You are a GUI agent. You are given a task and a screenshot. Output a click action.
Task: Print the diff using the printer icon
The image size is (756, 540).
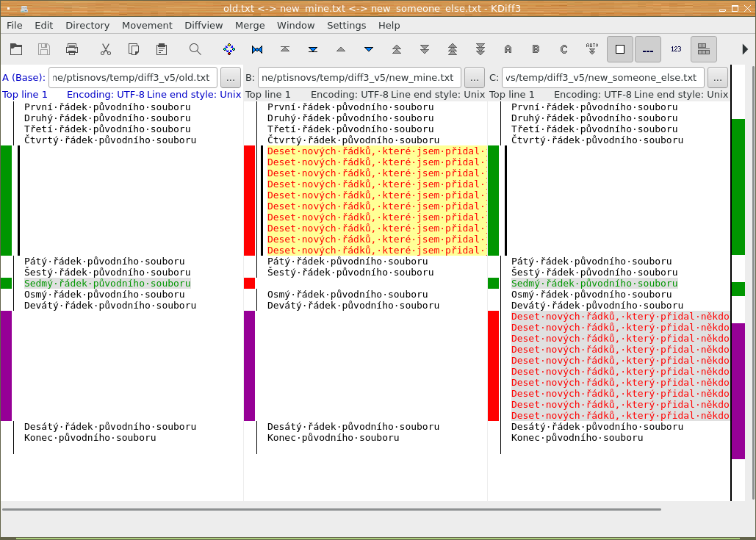pos(72,49)
